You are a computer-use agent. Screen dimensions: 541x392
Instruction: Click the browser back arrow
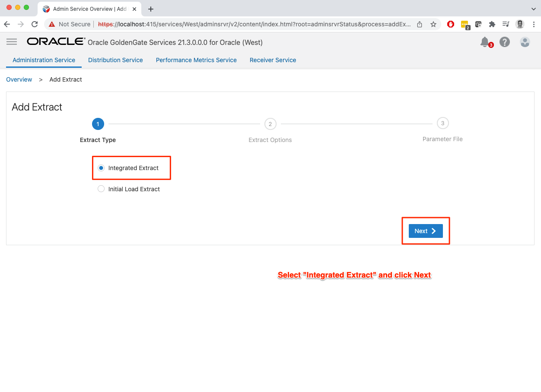tap(7, 24)
